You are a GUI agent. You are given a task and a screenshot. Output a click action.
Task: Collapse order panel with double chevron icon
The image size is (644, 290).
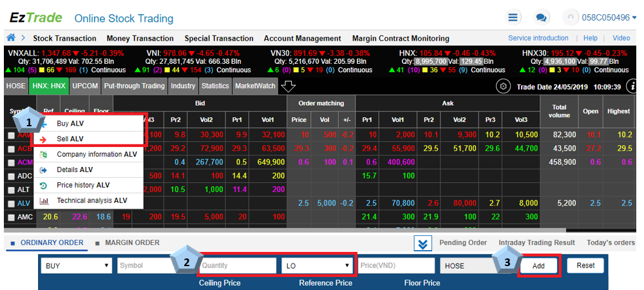(x=422, y=244)
